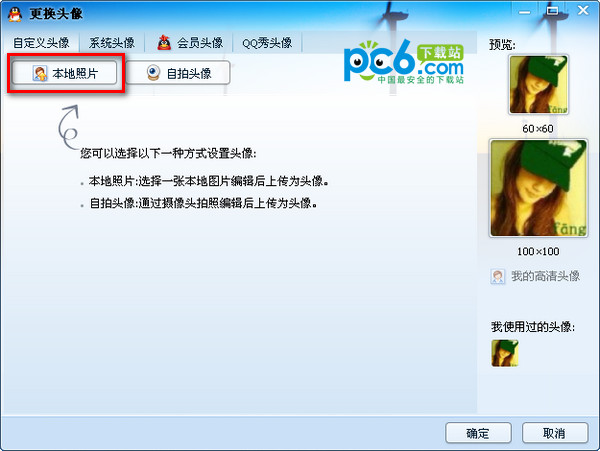Click the photo icon on 本地照片
The height and width of the screenshot is (451, 600).
click(40, 73)
